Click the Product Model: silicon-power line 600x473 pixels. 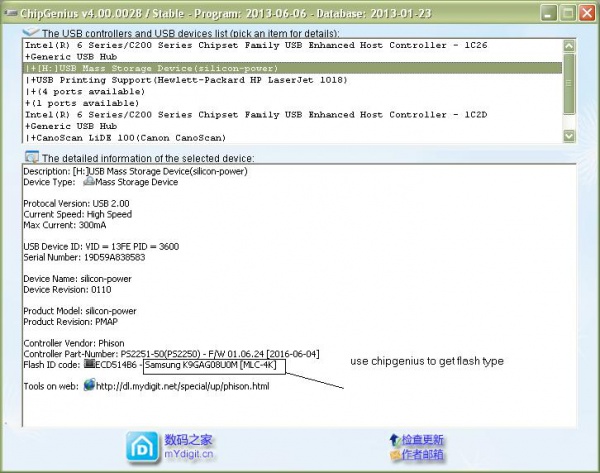pyautogui.click(x=80, y=311)
